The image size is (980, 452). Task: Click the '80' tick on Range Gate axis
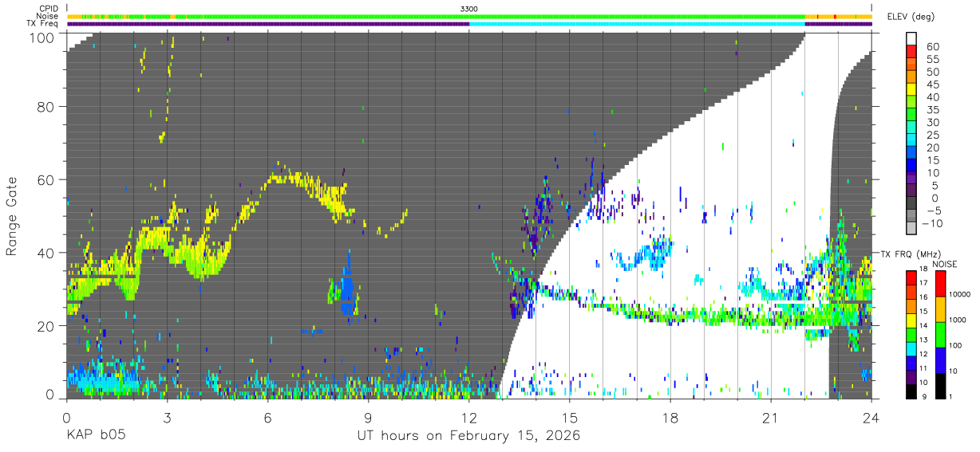[x=45, y=106]
